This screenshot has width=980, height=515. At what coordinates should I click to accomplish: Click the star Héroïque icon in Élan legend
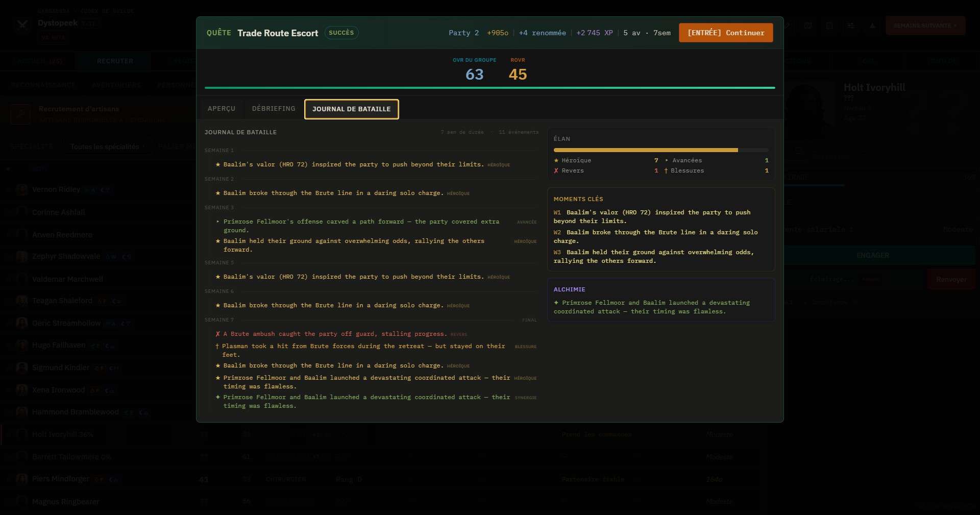coord(556,160)
